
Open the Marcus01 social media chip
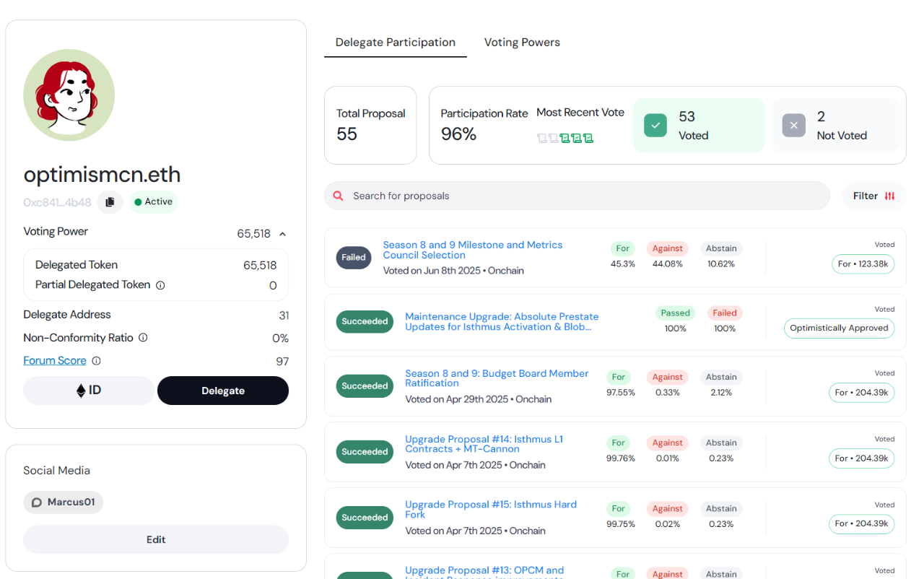[64, 502]
